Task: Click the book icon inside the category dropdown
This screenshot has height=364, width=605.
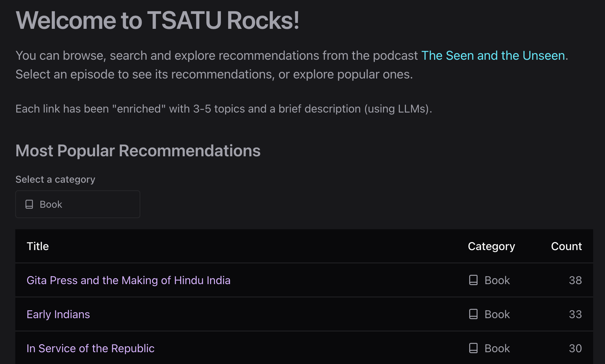Action: pyautogui.click(x=30, y=204)
